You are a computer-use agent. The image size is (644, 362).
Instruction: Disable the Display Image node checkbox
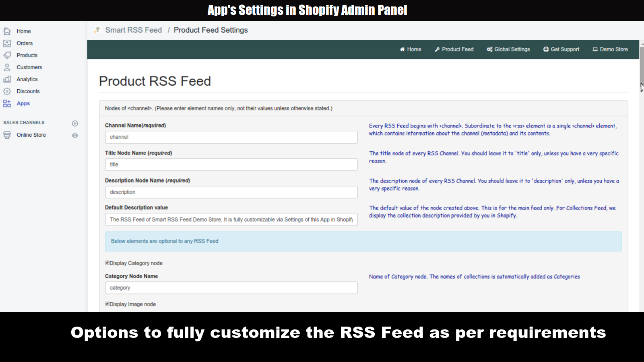(107, 304)
